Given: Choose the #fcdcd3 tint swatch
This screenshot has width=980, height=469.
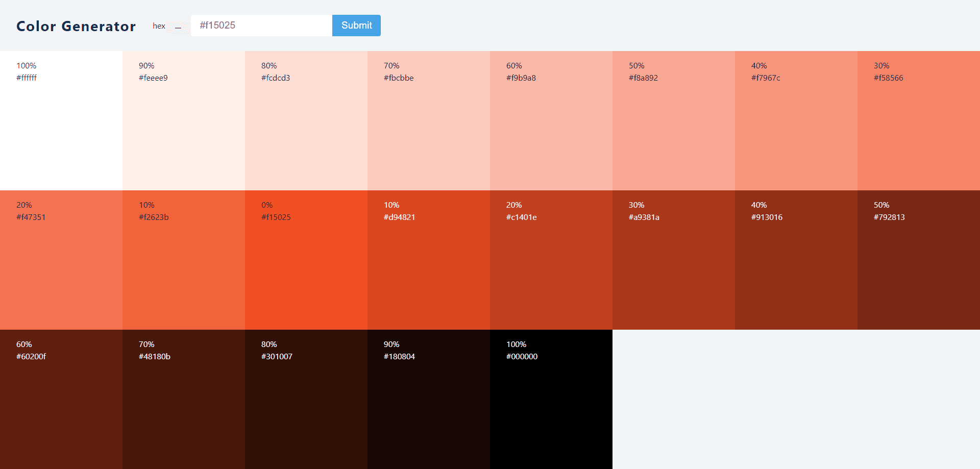Looking at the screenshot, I should point(306,120).
